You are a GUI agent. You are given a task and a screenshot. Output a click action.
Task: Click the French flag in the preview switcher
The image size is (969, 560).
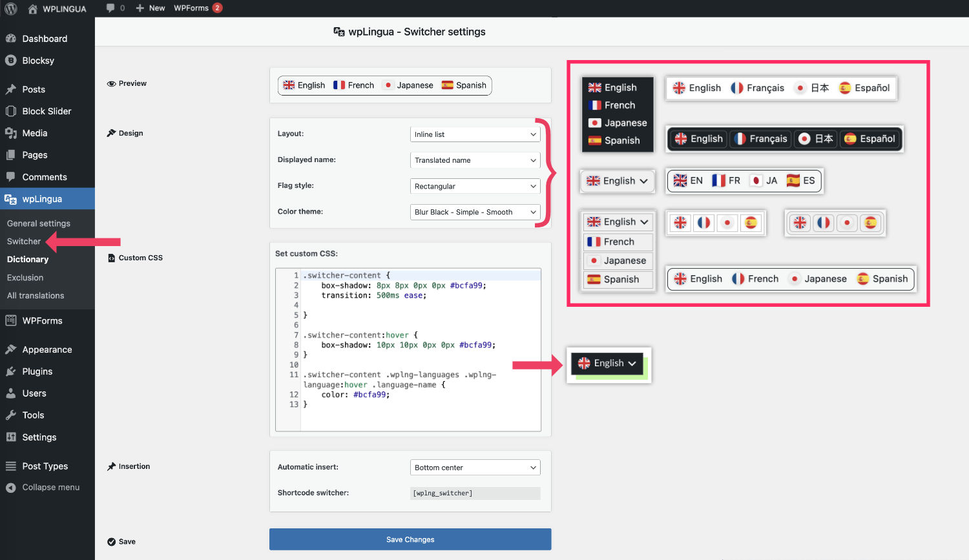click(x=339, y=85)
